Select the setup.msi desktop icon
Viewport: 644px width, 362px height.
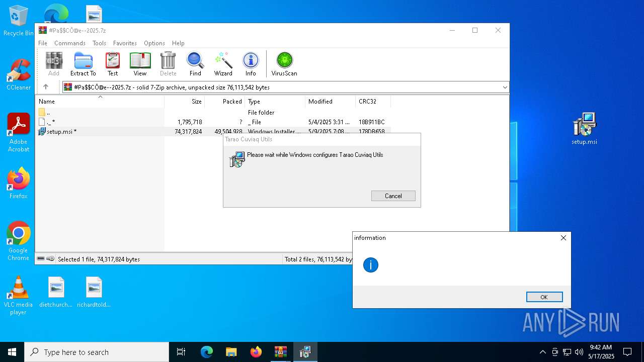pos(584,129)
